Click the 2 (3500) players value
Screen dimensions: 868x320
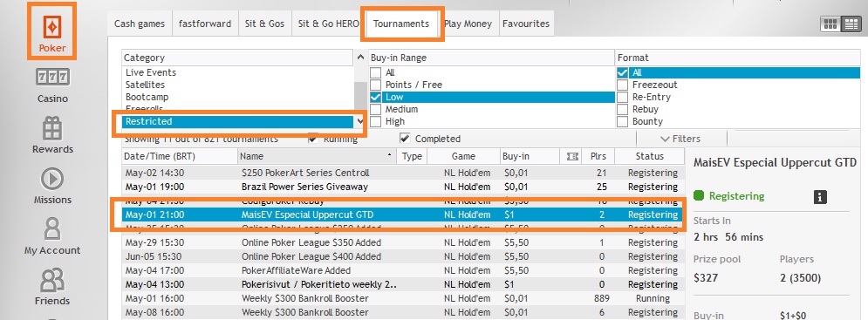(800, 277)
